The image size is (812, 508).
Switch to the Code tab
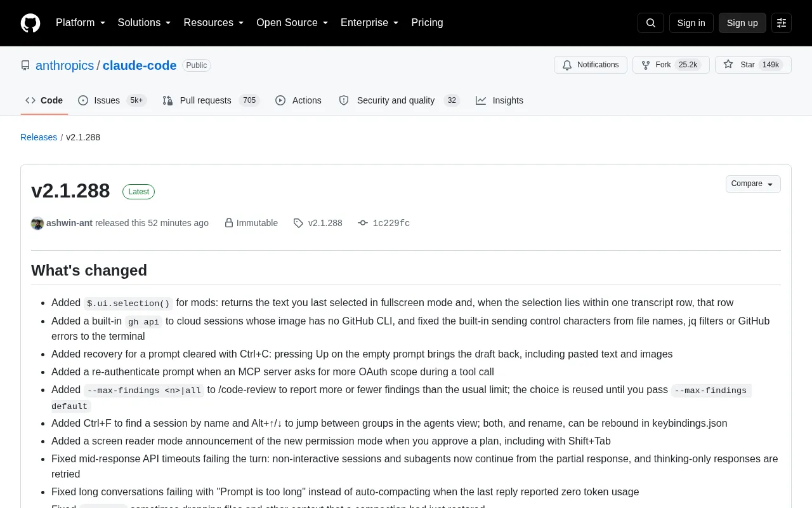(44, 100)
